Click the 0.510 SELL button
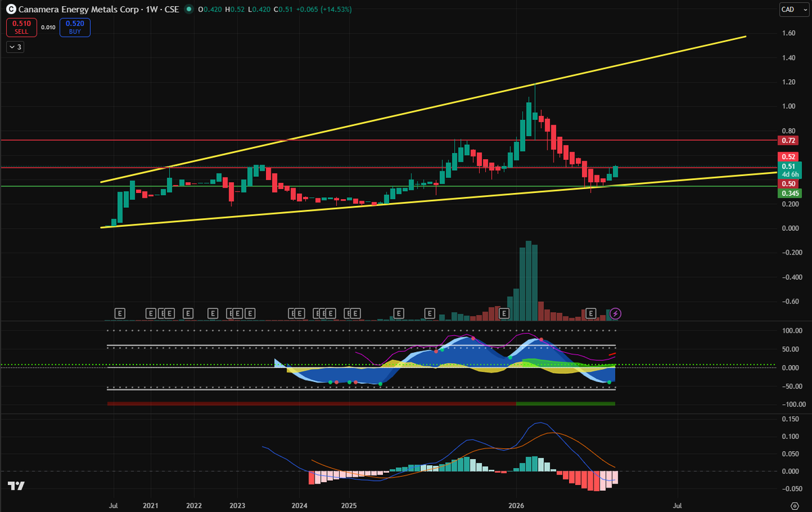Screen dimensions: 812x512 click(22, 27)
